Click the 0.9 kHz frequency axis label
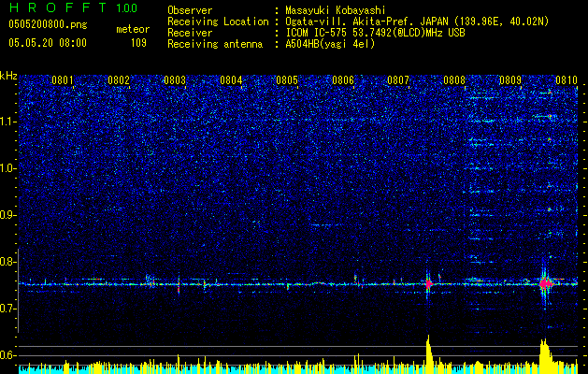The image size is (588, 374). (x=7, y=215)
